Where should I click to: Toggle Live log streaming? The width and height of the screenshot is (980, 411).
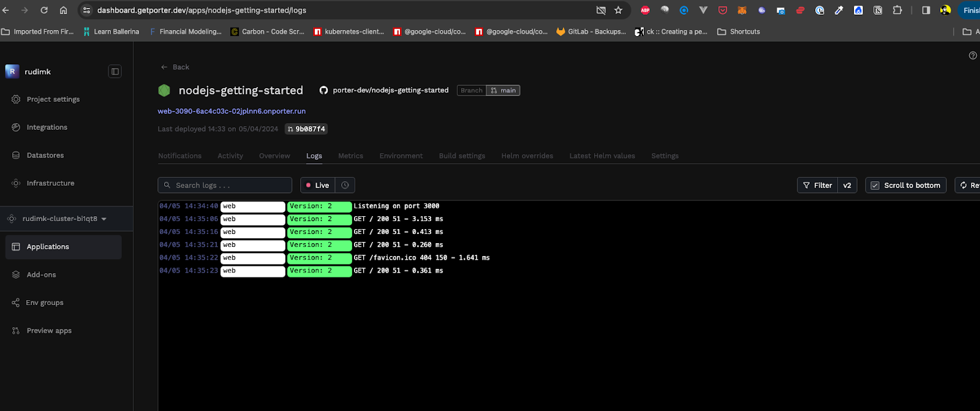pyautogui.click(x=318, y=185)
